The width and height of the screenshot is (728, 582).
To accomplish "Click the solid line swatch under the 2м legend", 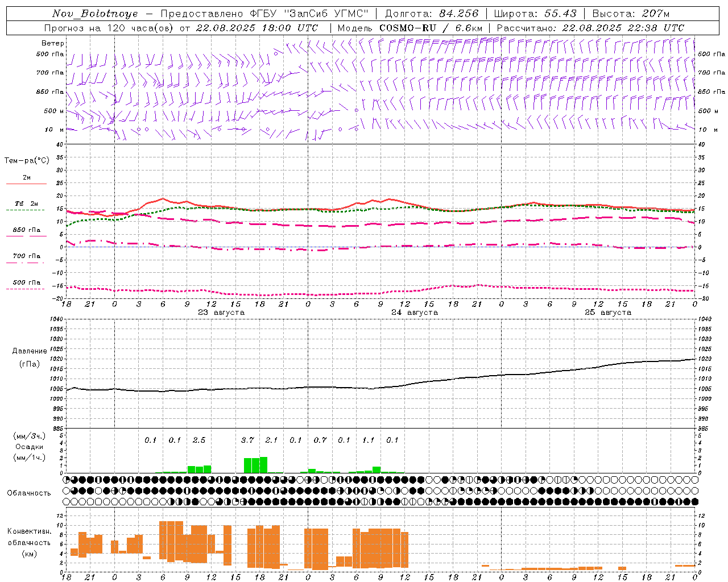I will click(26, 184).
